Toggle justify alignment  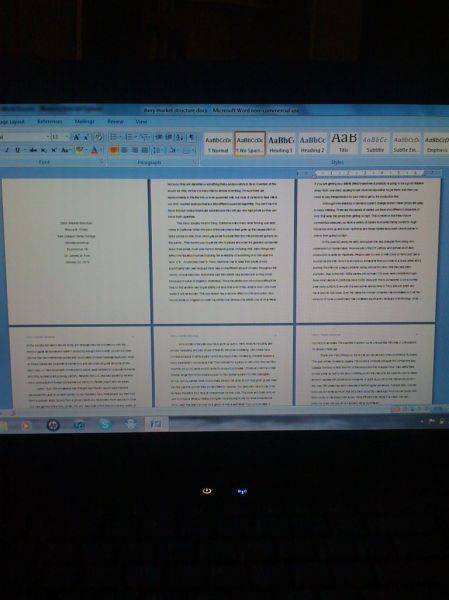145,150
